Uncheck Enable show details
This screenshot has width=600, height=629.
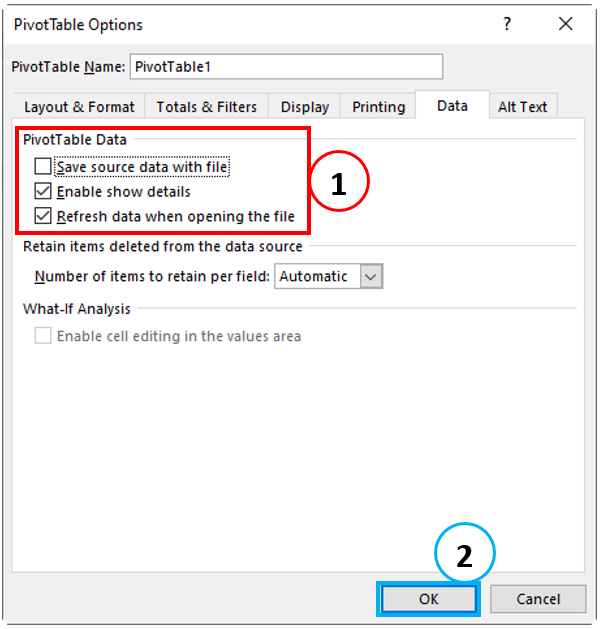(x=43, y=191)
